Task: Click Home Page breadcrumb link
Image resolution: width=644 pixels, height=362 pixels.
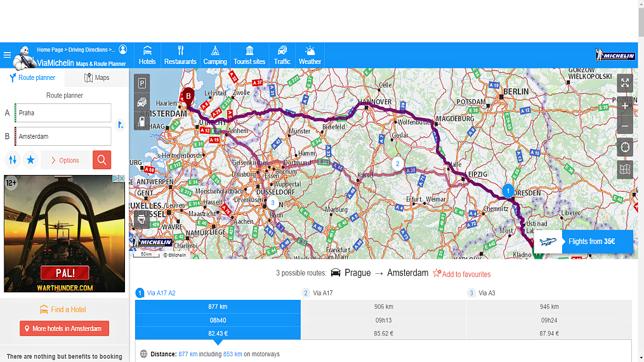Action: click(49, 49)
